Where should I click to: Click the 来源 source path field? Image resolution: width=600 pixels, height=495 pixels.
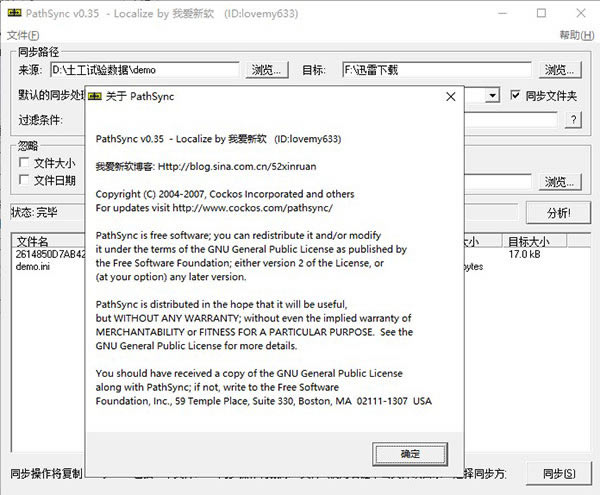click(x=145, y=70)
